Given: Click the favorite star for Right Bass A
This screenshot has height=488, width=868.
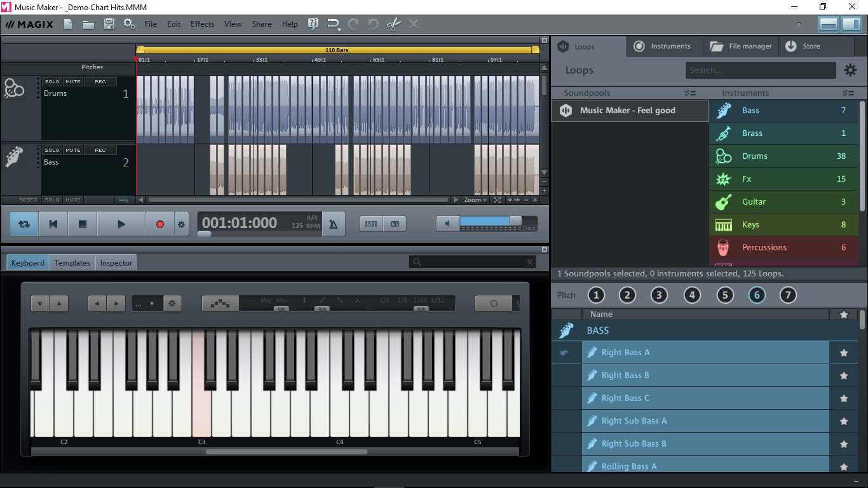Looking at the screenshot, I should [844, 353].
